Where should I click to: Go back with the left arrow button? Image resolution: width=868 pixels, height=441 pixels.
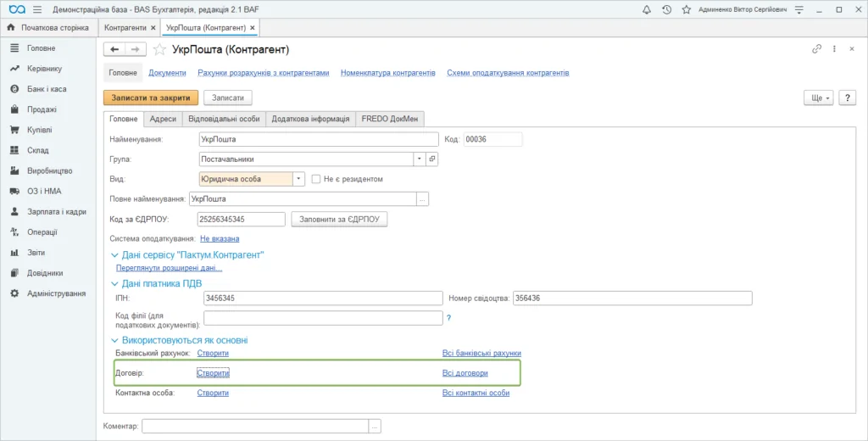(x=114, y=49)
